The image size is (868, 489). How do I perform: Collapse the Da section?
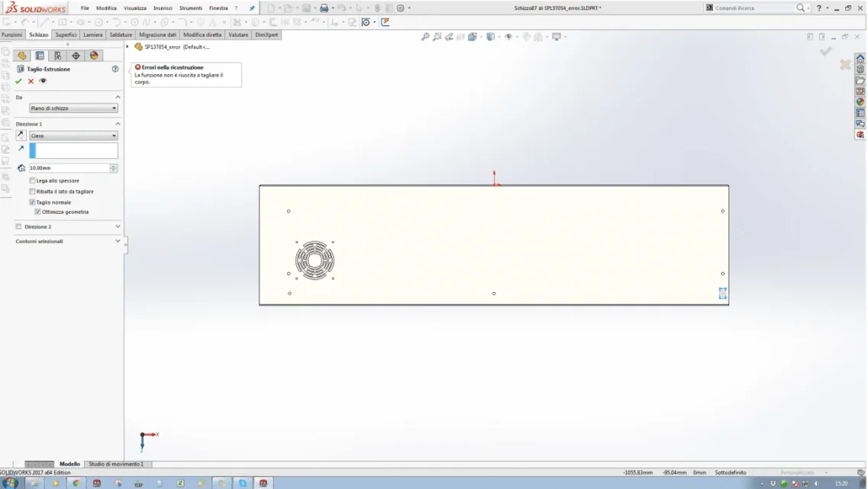[118, 97]
